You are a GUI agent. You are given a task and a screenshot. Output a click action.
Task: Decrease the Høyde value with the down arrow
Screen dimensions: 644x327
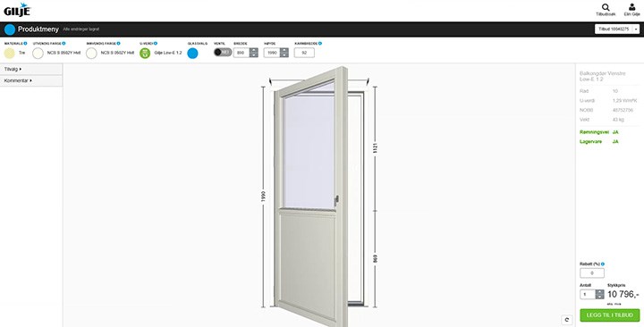pos(284,55)
